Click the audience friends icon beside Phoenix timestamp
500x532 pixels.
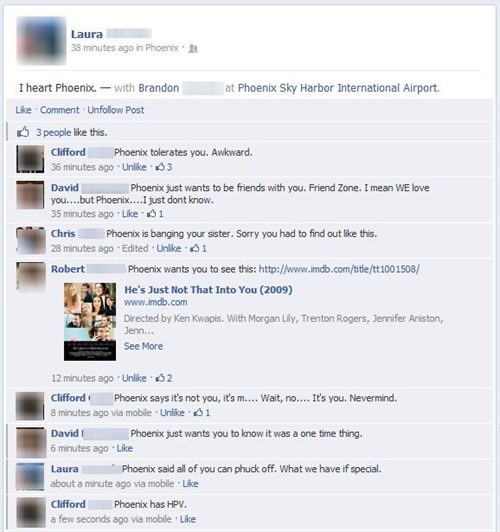tap(193, 49)
